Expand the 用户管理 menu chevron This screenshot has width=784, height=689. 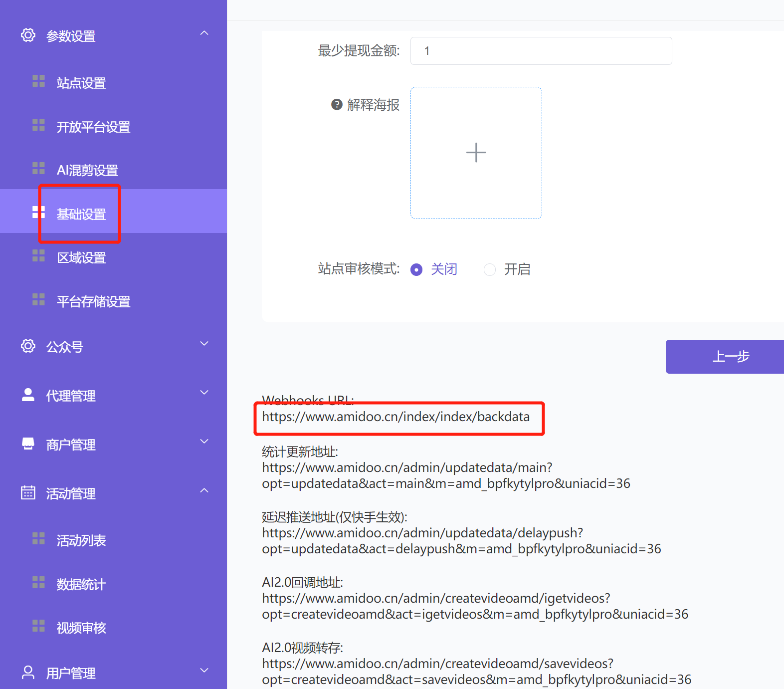point(204,670)
